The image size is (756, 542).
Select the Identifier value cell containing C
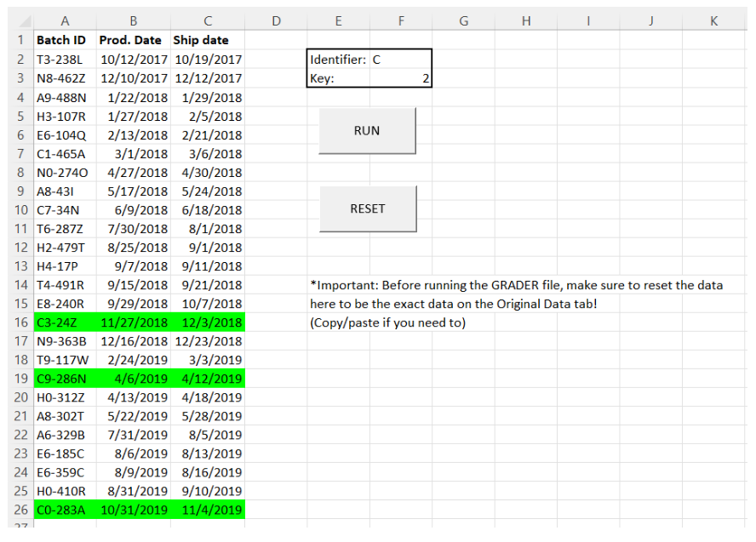click(x=400, y=59)
